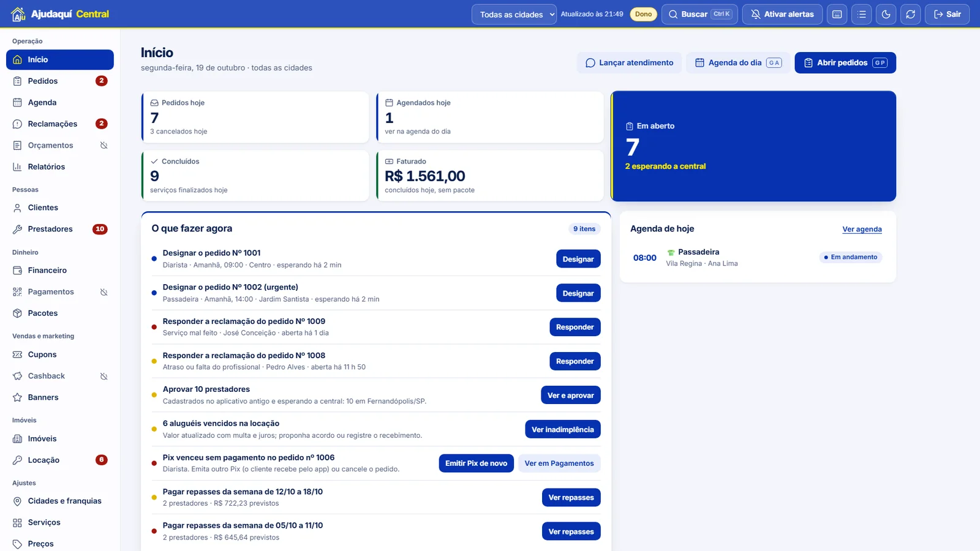This screenshot has height=551, width=980.
Task: Click the Prestadores wrench icon
Action: point(17,229)
